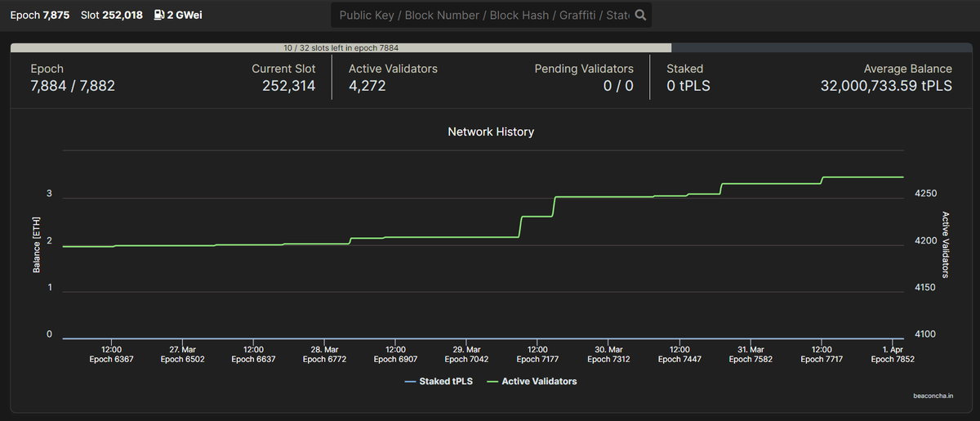Toggle the Staked tPLS legend series

tap(439, 381)
